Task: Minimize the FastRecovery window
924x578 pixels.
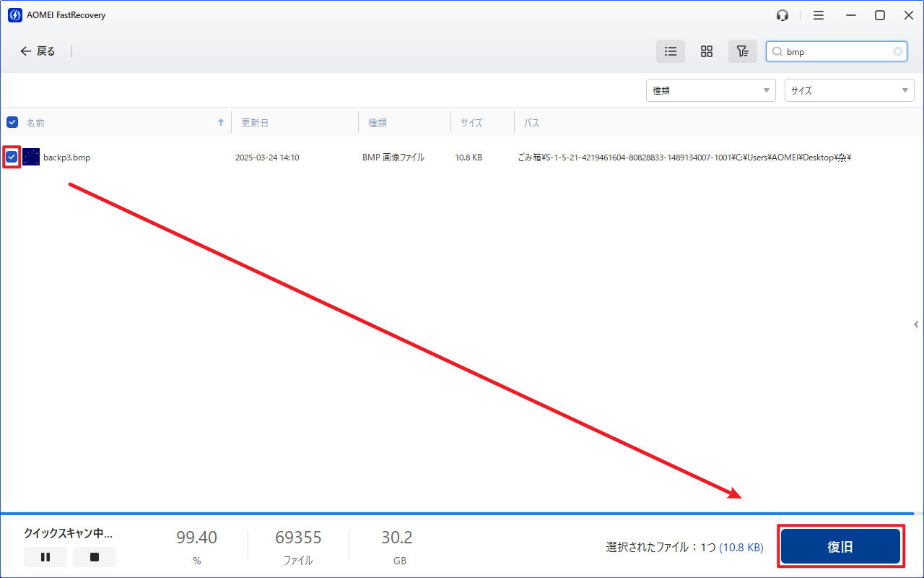Action: [852, 15]
